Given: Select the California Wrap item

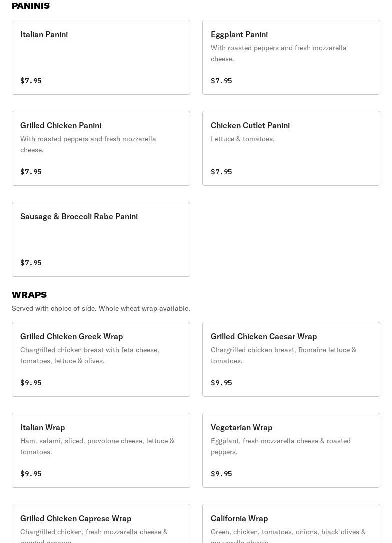Looking at the screenshot, I should pos(239,519).
